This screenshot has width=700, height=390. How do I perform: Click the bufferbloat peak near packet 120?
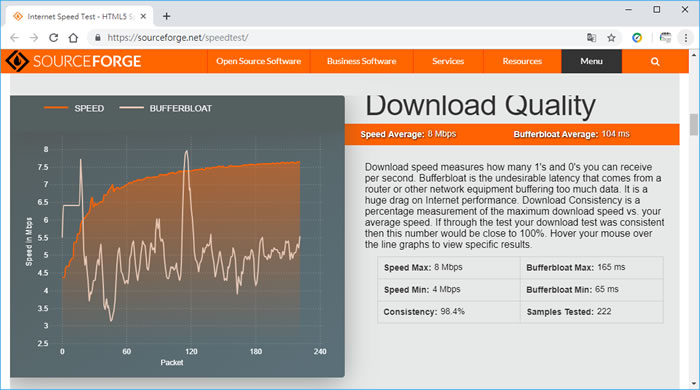tap(186, 153)
